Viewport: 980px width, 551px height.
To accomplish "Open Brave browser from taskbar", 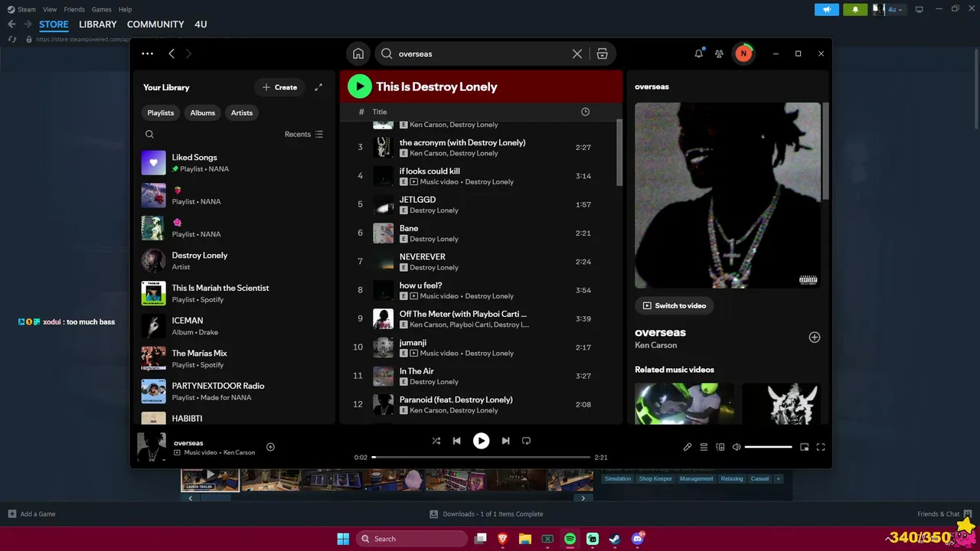I will pos(503,539).
